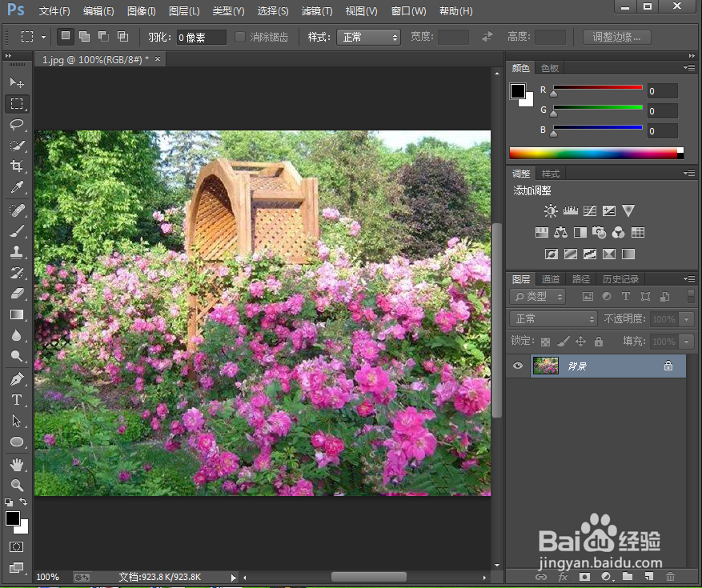Select the Ellipse shape tool
The height and width of the screenshot is (588, 702).
click(17, 442)
